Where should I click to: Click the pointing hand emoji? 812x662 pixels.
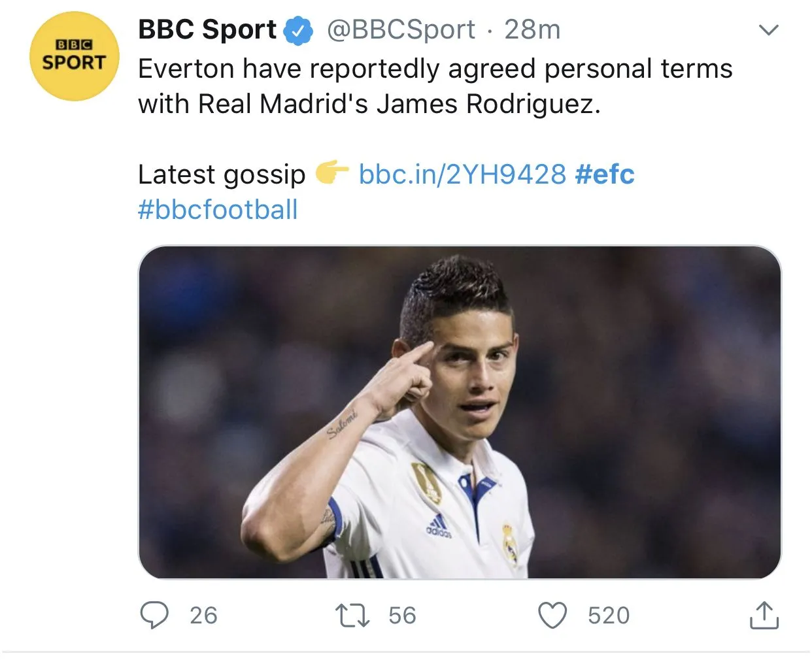coord(332,173)
